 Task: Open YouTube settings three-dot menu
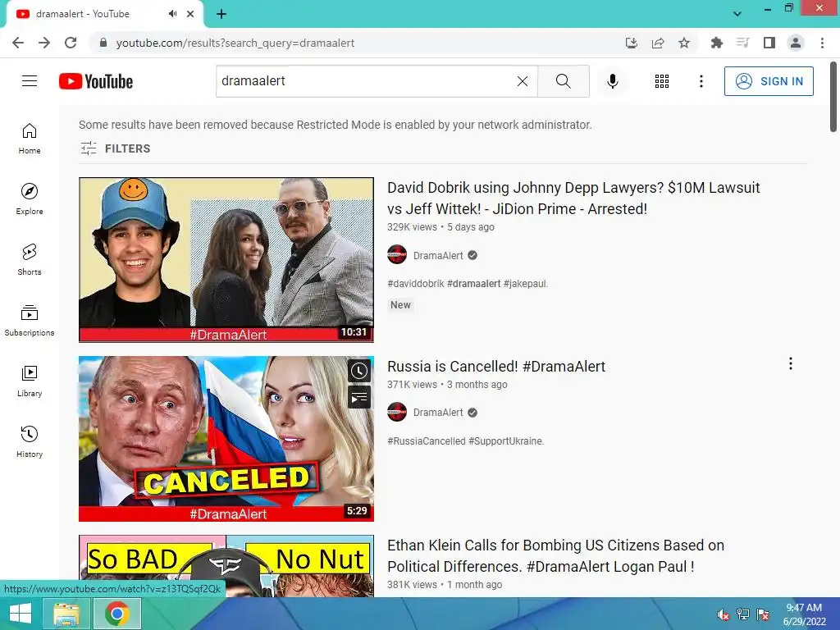[x=701, y=81]
